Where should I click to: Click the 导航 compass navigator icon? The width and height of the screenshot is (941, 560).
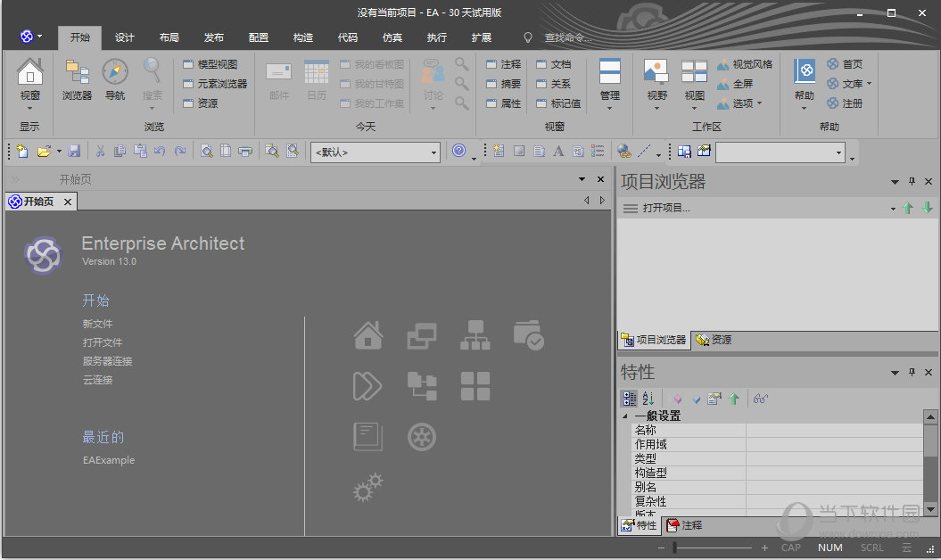tap(115, 72)
